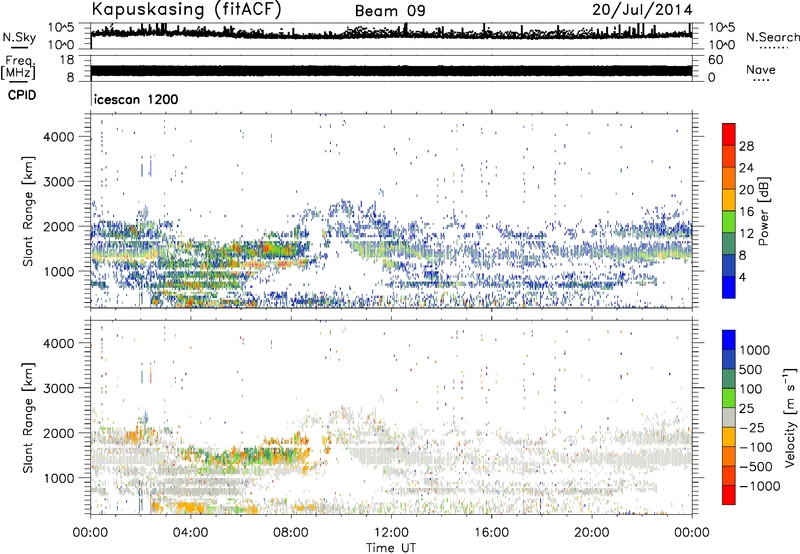The width and height of the screenshot is (800, 554).
Task: Click the Slant Range axis title of power panel
Action: click(28, 211)
